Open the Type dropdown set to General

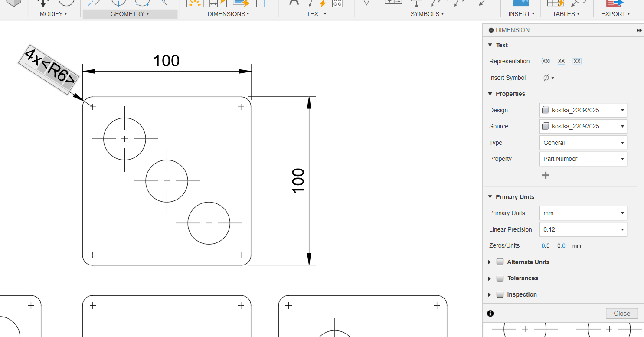point(583,143)
